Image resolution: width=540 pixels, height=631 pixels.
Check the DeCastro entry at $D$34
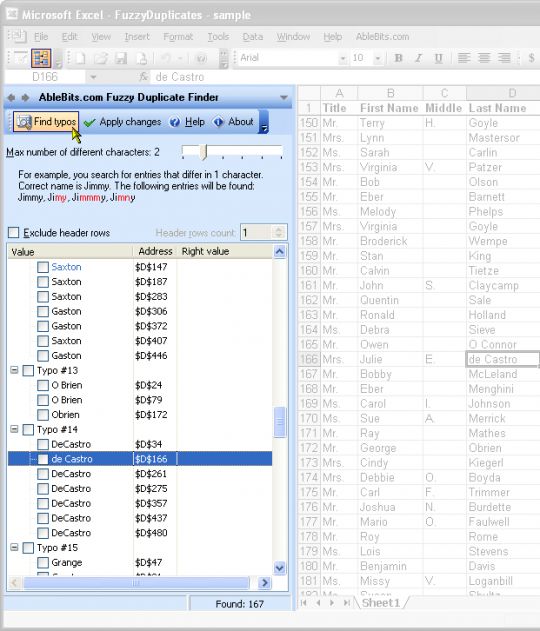pyautogui.click(x=43, y=444)
